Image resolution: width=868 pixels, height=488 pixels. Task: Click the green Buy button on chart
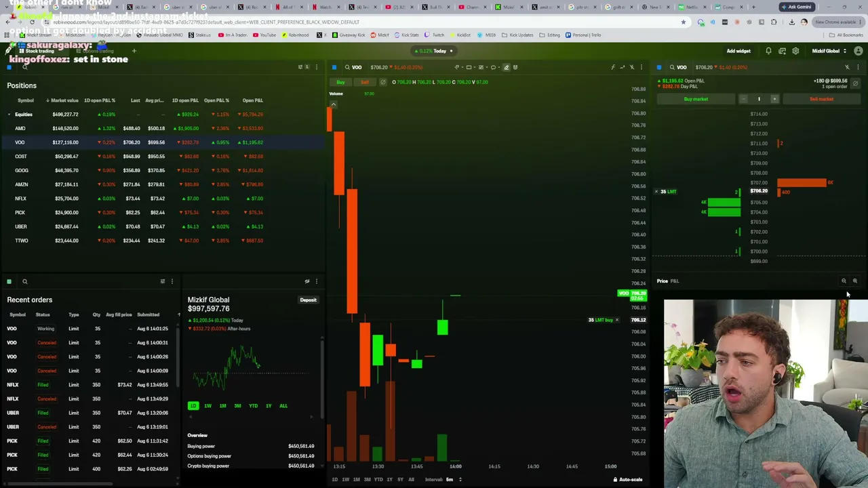pyautogui.click(x=341, y=82)
